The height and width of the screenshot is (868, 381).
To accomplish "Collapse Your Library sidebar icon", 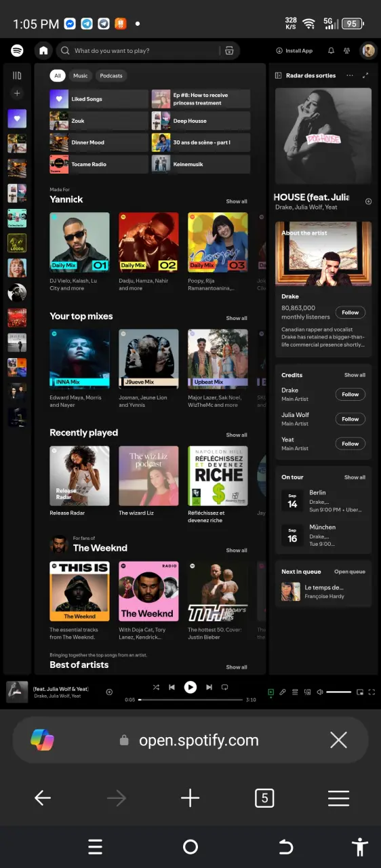I will click(x=17, y=75).
